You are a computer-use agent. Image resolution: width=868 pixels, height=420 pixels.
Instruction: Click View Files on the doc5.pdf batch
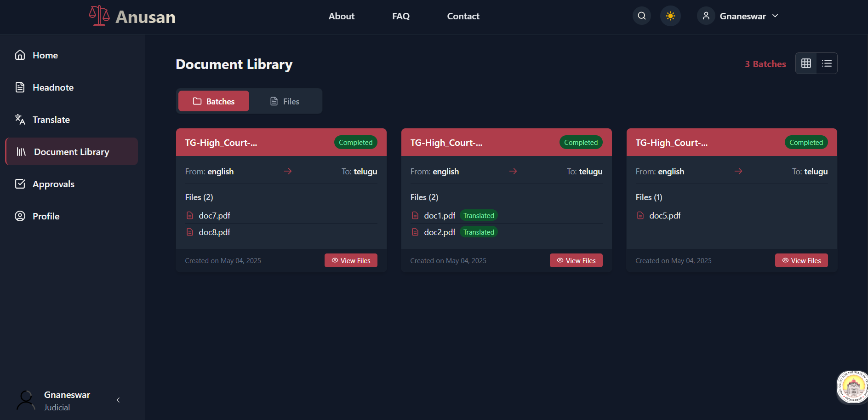tap(801, 260)
